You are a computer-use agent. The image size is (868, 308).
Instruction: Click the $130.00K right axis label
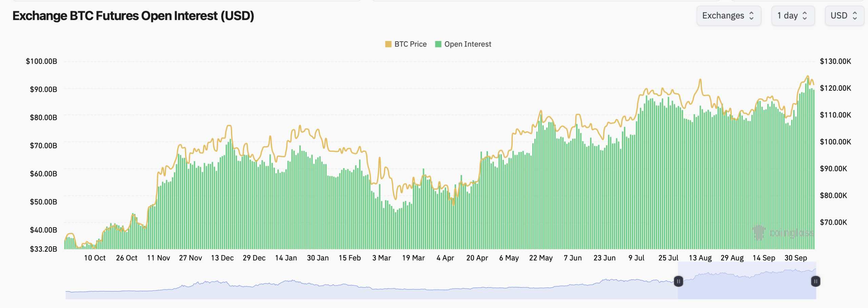coord(835,61)
